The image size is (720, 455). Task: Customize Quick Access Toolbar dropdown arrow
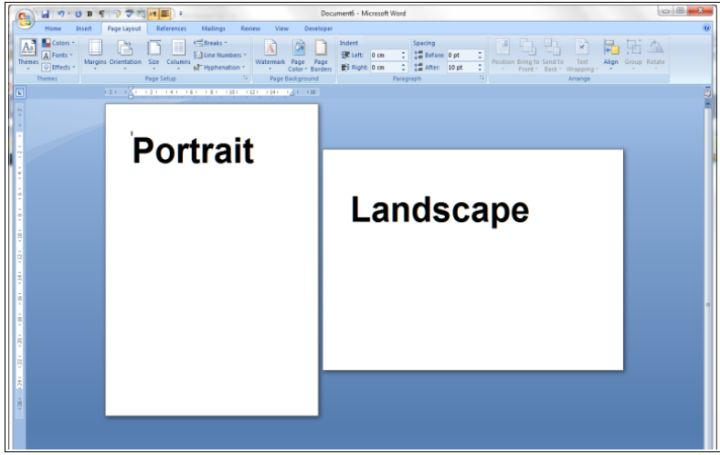[181, 14]
